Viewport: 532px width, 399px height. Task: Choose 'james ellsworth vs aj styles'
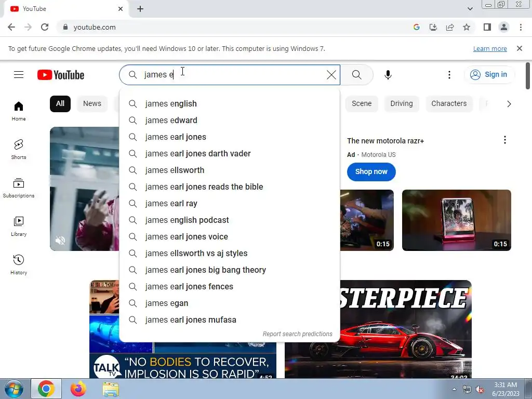pos(230,253)
